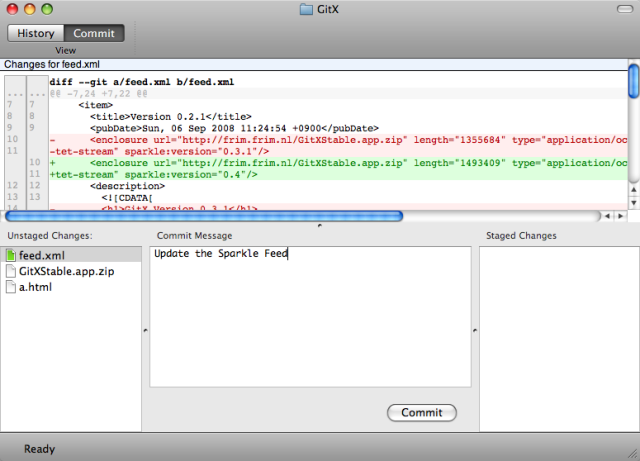The width and height of the screenshot is (640, 461).
Task: Click the removed enclosure line with length 1355684
Action: [338, 140]
